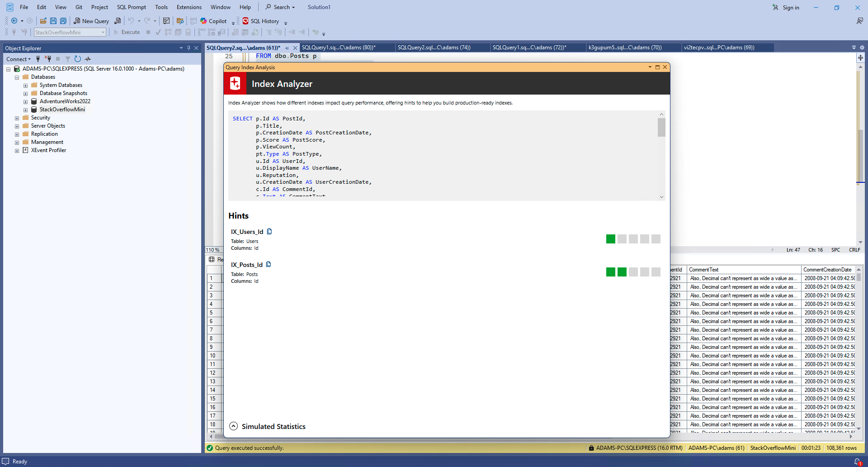Switch to the k3gupum5..sql (70) tab
The image size is (868, 467).
click(625, 48)
